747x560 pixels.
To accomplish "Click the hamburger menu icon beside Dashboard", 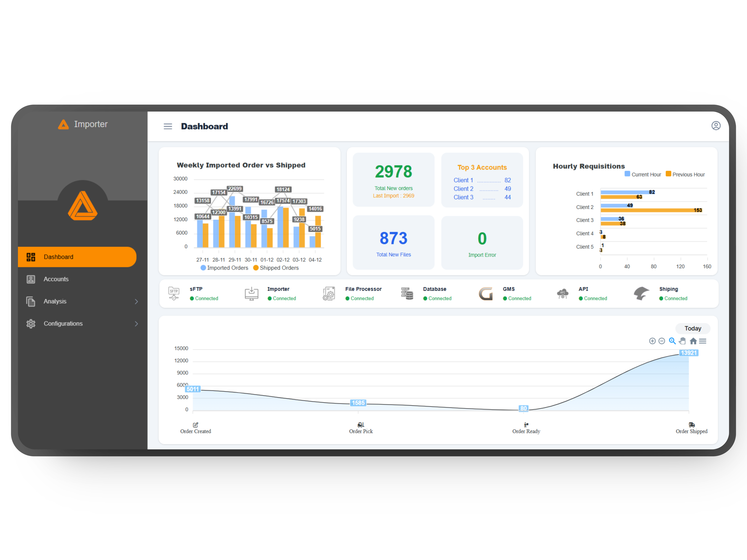I will tap(168, 126).
